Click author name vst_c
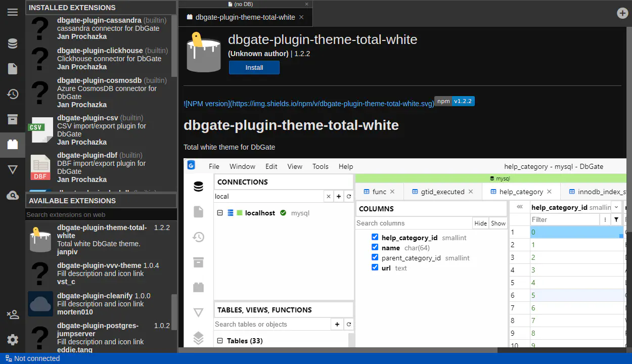This screenshot has height=364, width=632. pyautogui.click(x=66, y=282)
